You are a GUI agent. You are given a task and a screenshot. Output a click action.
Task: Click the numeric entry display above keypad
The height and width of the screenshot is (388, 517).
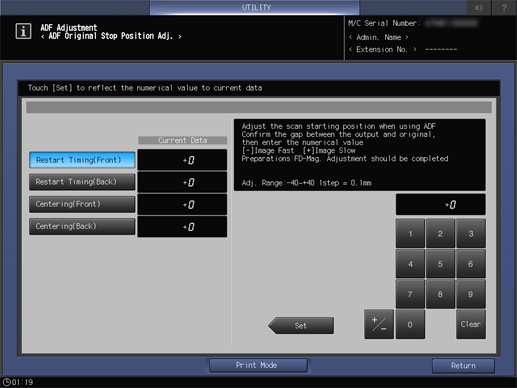point(440,204)
